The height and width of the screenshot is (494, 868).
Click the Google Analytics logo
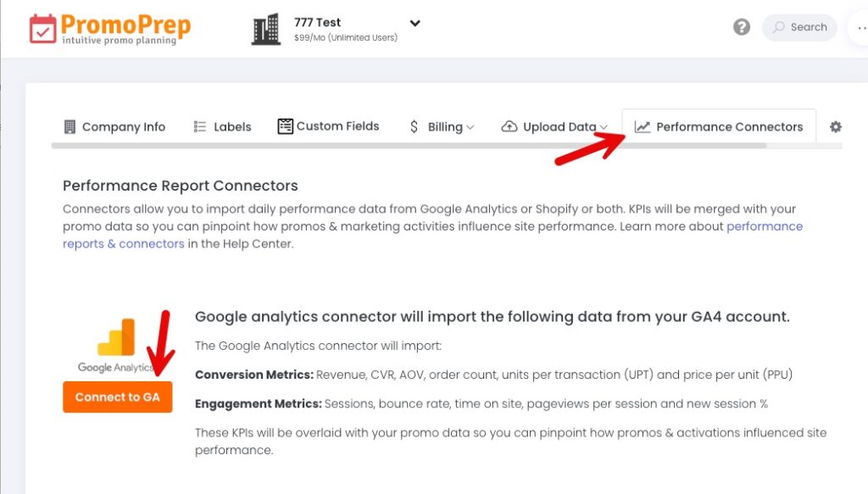click(116, 345)
